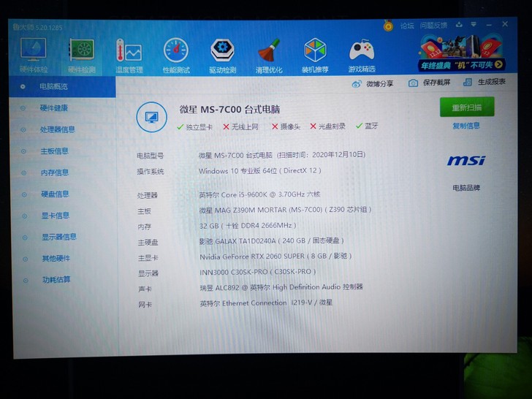Select the 硬件检测 hardware detection icon
The width and height of the screenshot is (532, 399).
click(x=81, y=56)
